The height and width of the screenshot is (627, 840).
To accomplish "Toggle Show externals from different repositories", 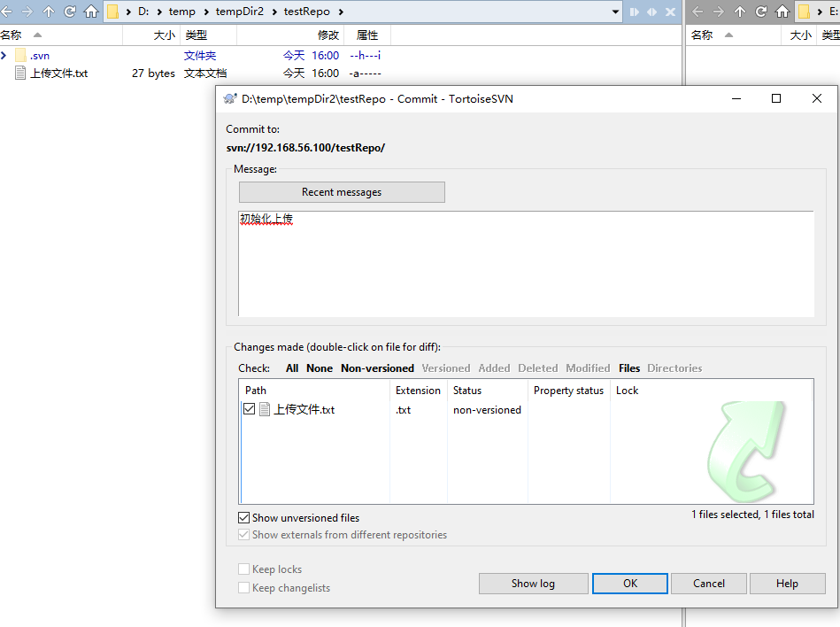I will pyautogui.click(x=243, y=534).
